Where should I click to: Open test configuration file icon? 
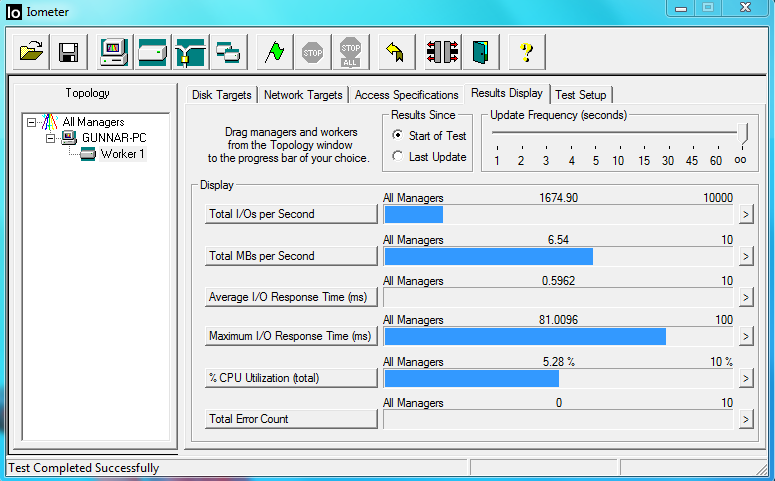point(31,52)
